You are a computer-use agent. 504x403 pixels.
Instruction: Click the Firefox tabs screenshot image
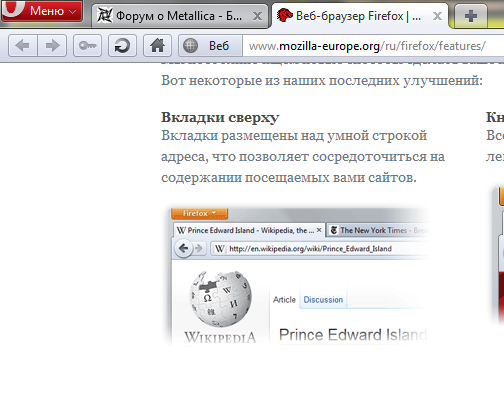[296, 276]
